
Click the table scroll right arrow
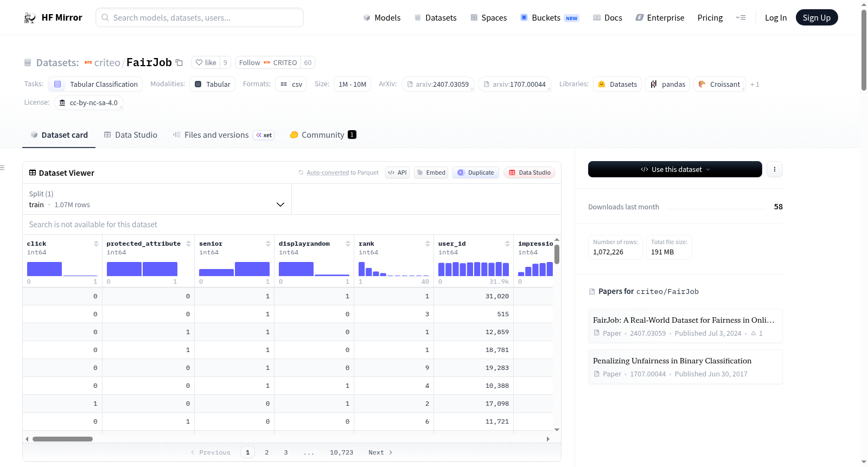[x=548, y=439]
